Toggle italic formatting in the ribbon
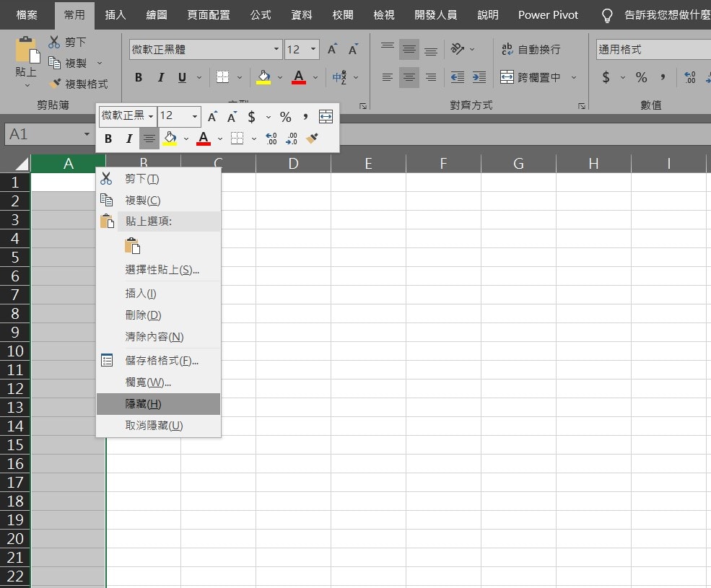 [160, 77]
